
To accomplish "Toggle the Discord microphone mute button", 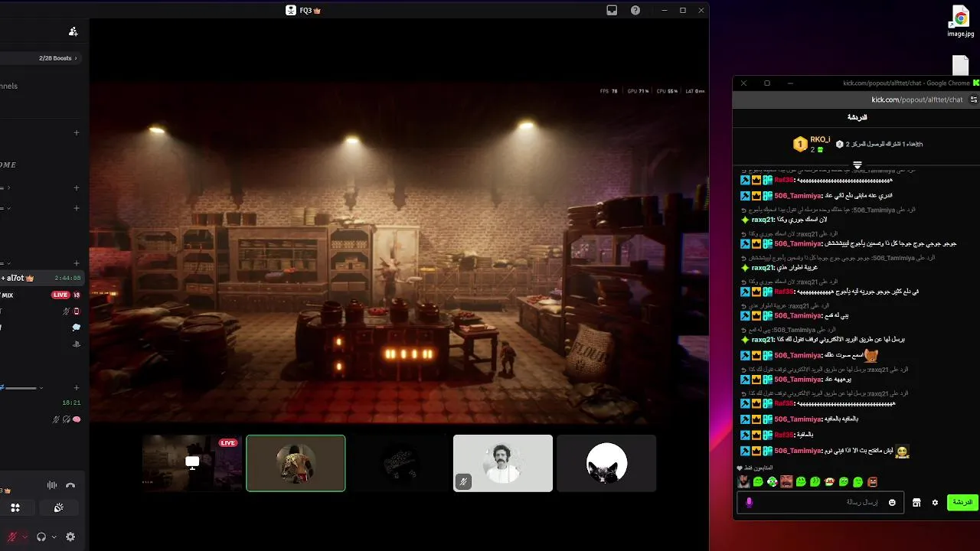I will [11, 537].
